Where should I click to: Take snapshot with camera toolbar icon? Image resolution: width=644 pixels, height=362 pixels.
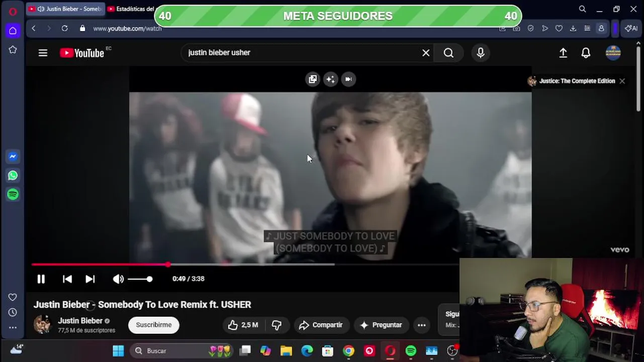coord(517,29)
